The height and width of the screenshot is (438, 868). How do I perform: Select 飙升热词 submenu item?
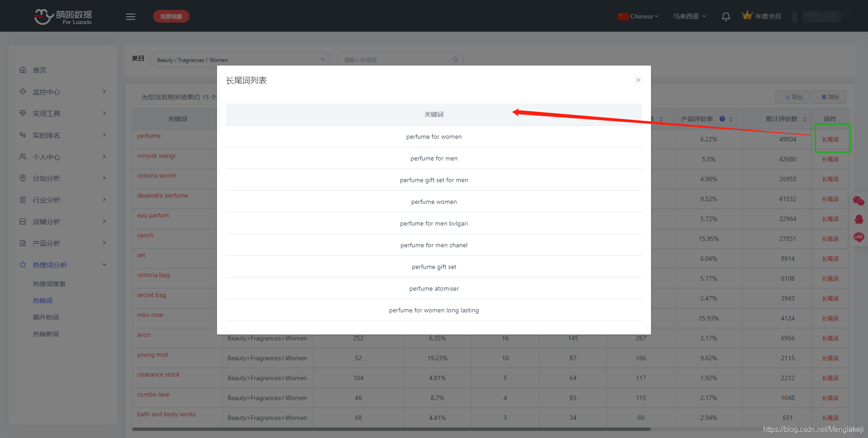pyautogui.click(x=46, y=317)
